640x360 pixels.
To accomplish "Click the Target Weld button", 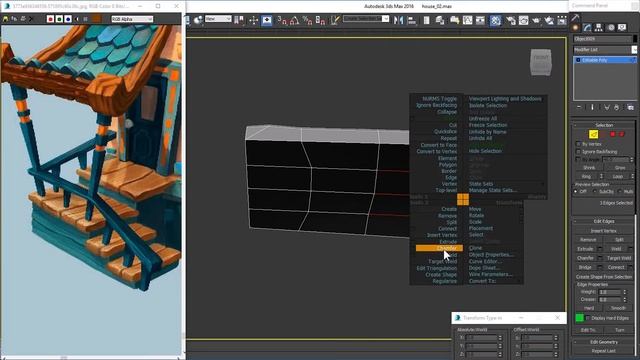I will 619,258.
